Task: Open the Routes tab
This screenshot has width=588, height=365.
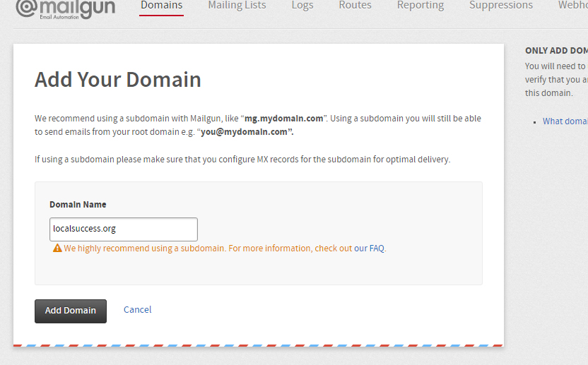Action: coord(355,6)
